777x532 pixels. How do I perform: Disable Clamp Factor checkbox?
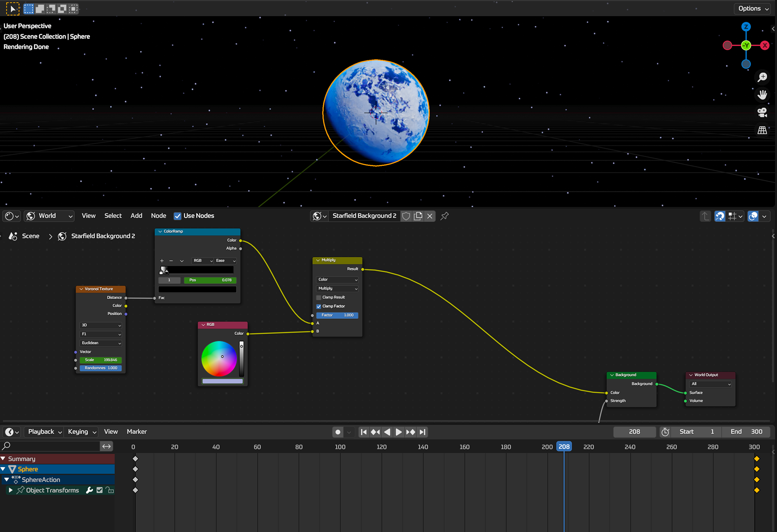[318, 306]
